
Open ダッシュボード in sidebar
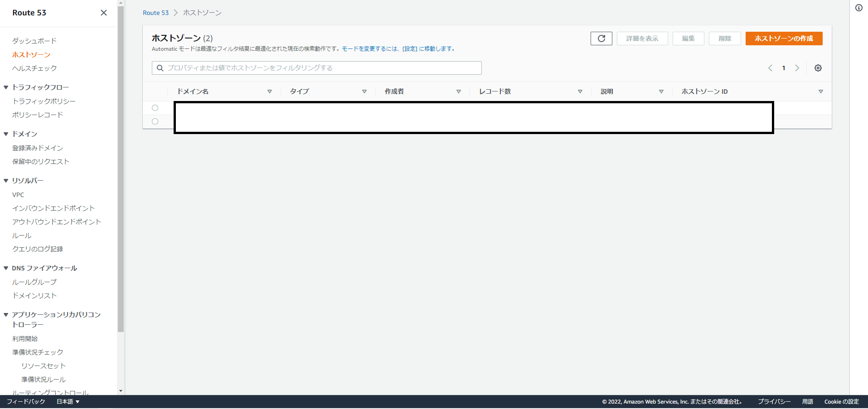(x=34, y=41)
